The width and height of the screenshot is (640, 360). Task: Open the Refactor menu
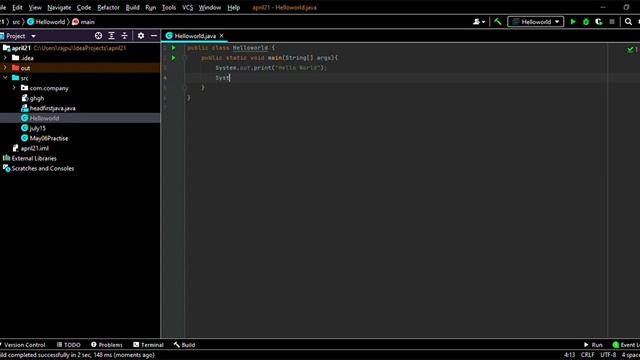pyautogui.click(x=108, y=7)
